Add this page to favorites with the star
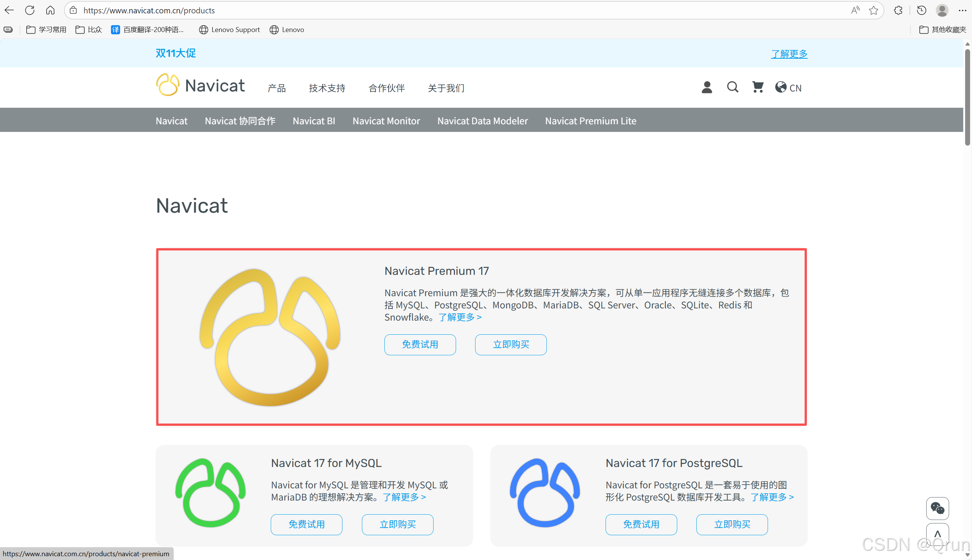This screenshot has height=560, width=972. coord(874,10)
